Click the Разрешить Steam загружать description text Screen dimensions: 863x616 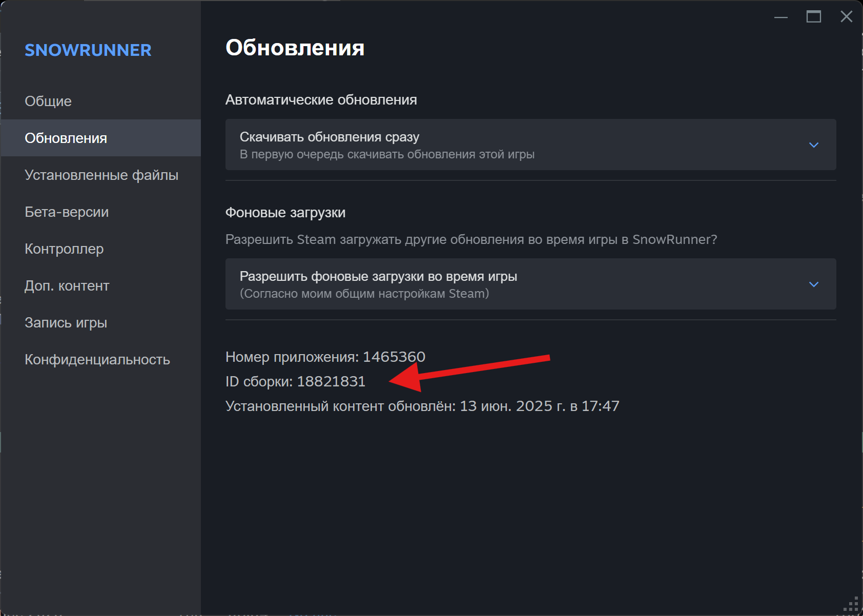pyautogui.click(x=471, y=239)
